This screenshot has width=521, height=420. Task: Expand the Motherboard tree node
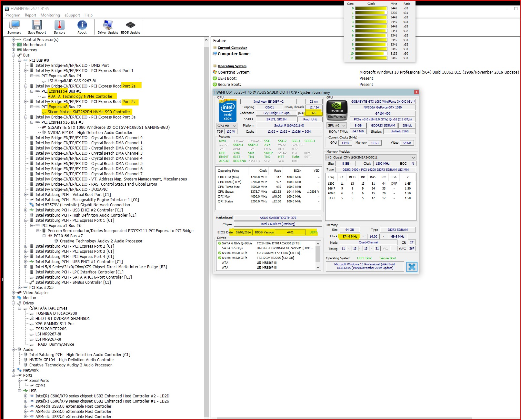point(14,45)
